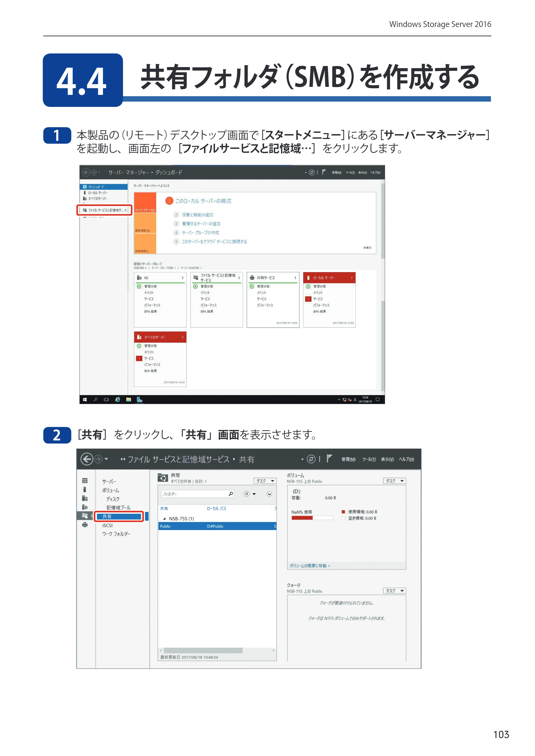Viewport: 535px width, 756px height.
Task: Open the 管理(M) menu in the Shares window
Action: click(349, 459)
